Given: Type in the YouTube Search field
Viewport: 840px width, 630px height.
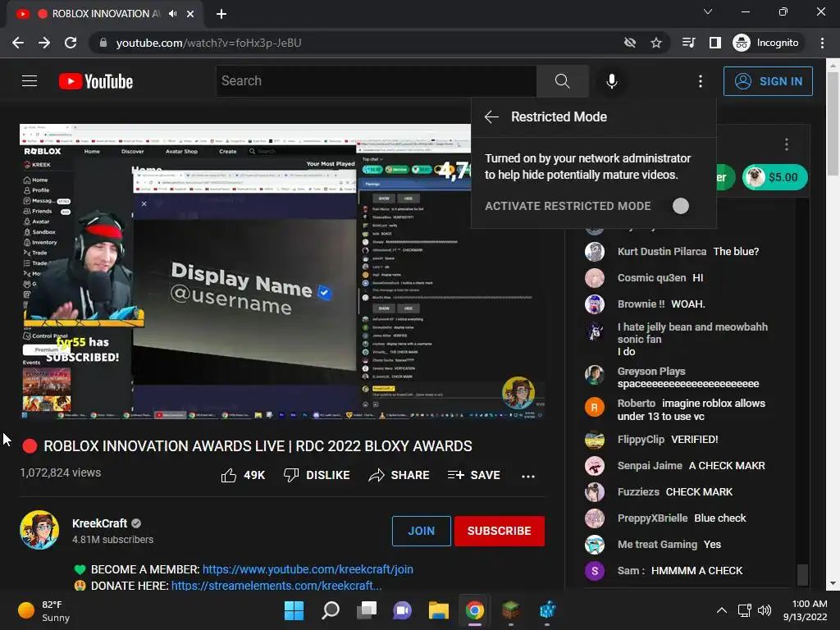Looking at the screenshot, I should pyautogui.click(x=376, y=81).
